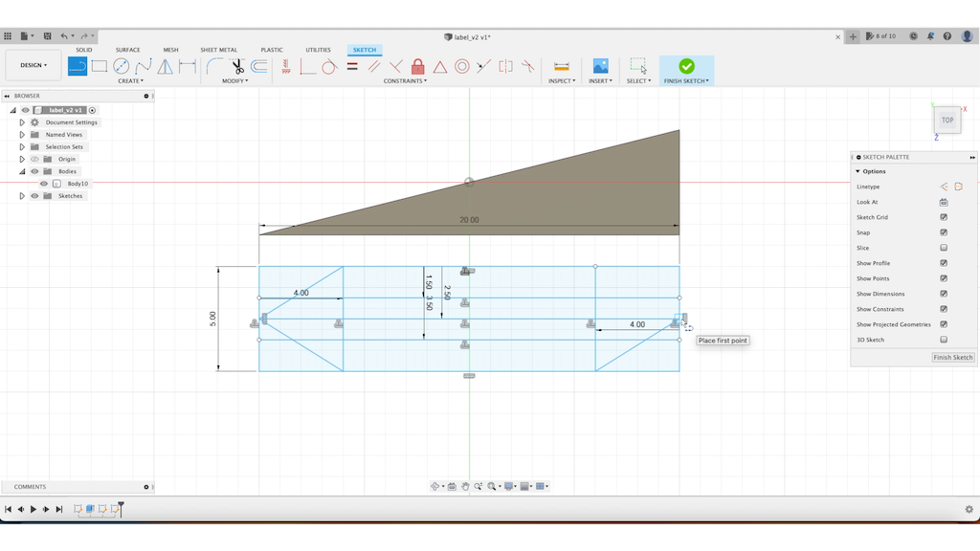Expand the Sketches folder
The width and height of the screenshot is (980, 551).
click(x=22, y=196)
